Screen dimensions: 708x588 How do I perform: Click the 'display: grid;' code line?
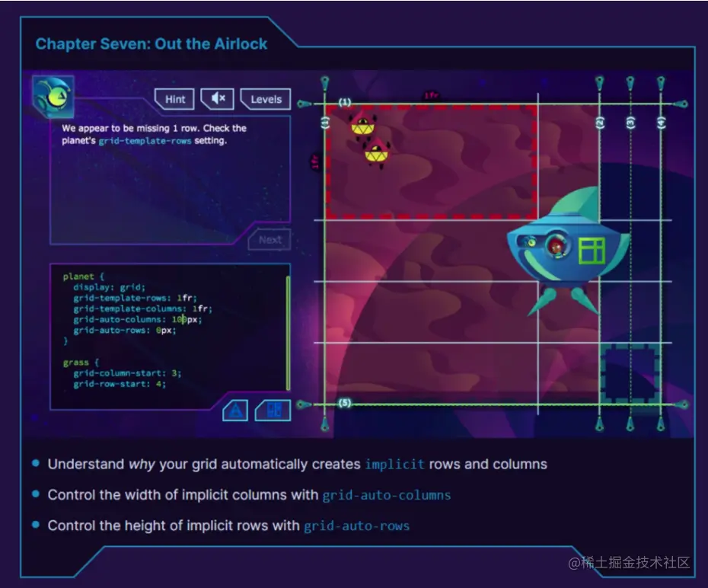(x=110, y=287)
